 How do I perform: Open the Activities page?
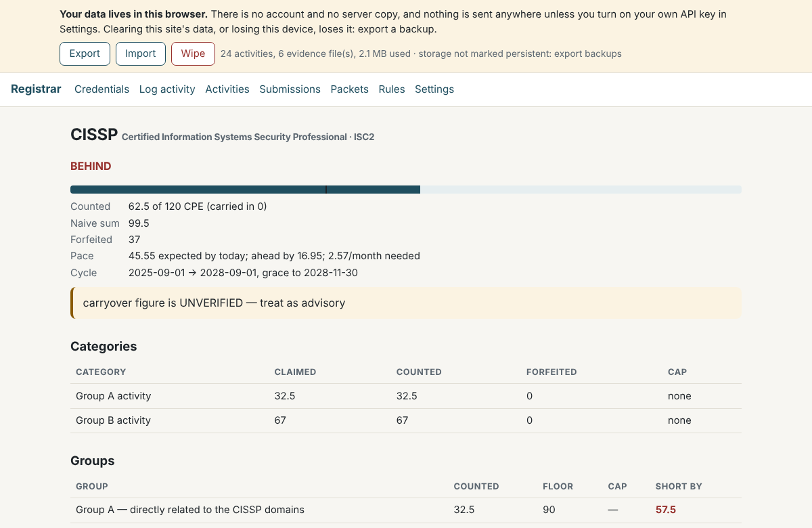click(x=227, y=89)
